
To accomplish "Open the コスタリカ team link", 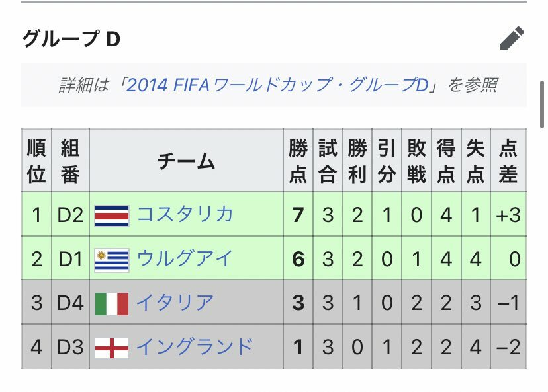I will pos(185,214).
